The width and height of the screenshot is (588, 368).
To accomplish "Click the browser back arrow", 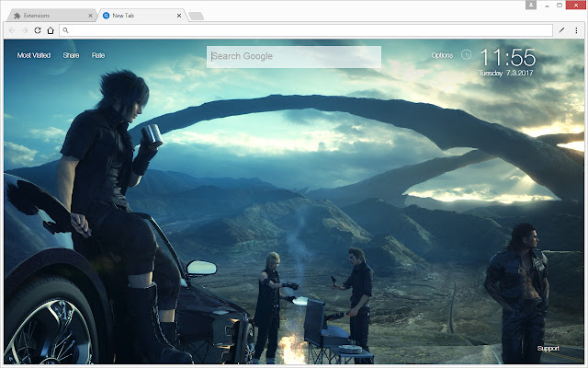I will pos(12,30).
